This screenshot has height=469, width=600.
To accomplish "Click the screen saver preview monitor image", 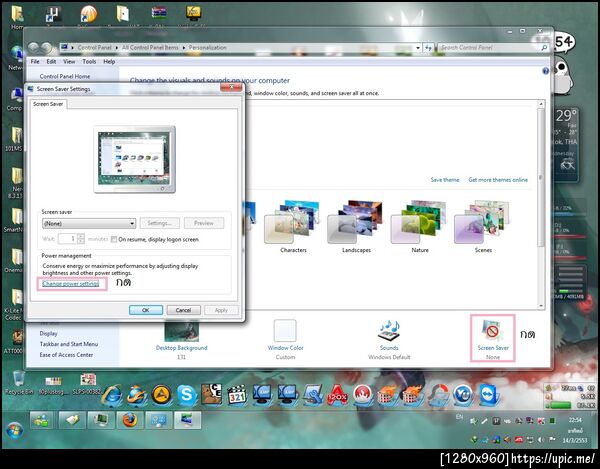I will coord(134,159).
